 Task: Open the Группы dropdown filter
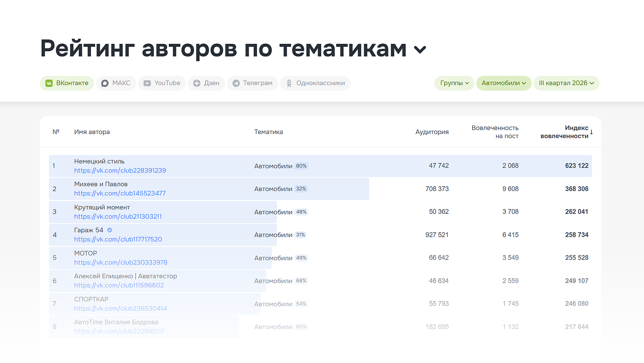454,83
